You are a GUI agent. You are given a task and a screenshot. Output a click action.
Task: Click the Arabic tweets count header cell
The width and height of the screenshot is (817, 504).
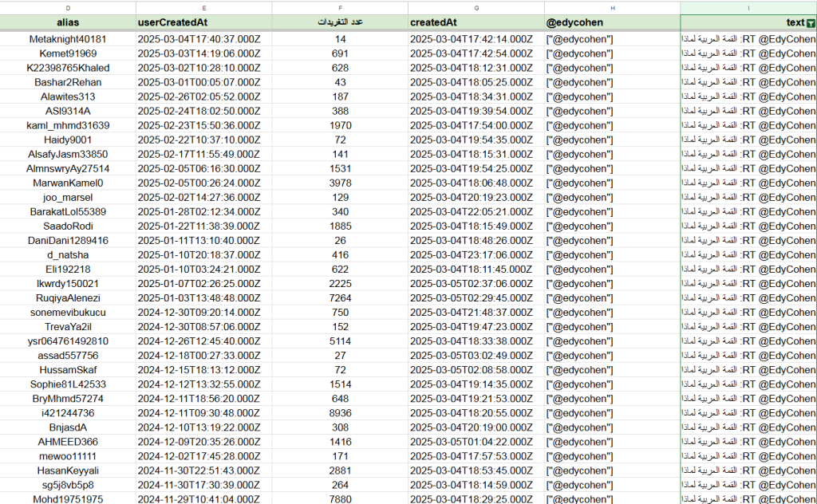339,23
